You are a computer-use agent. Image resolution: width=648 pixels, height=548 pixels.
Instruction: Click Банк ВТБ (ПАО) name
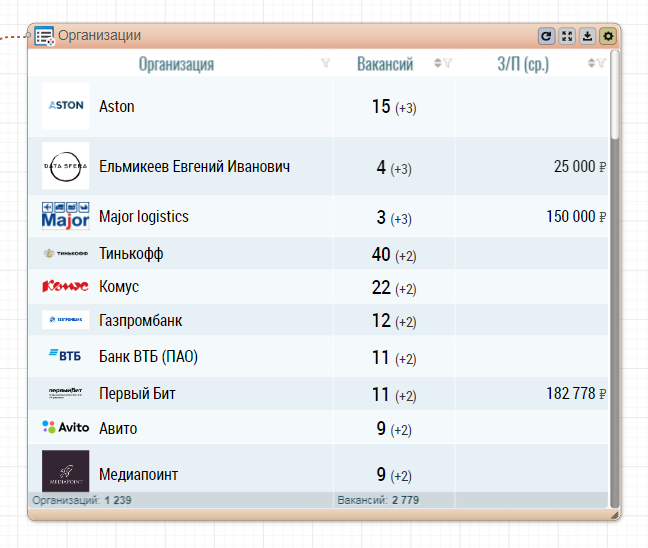click(148, 357)
